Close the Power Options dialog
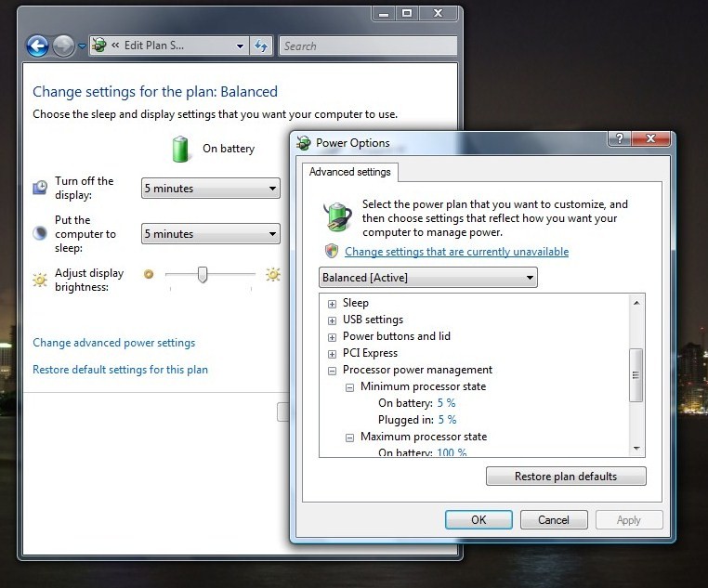708x588 pixels. 650,138
